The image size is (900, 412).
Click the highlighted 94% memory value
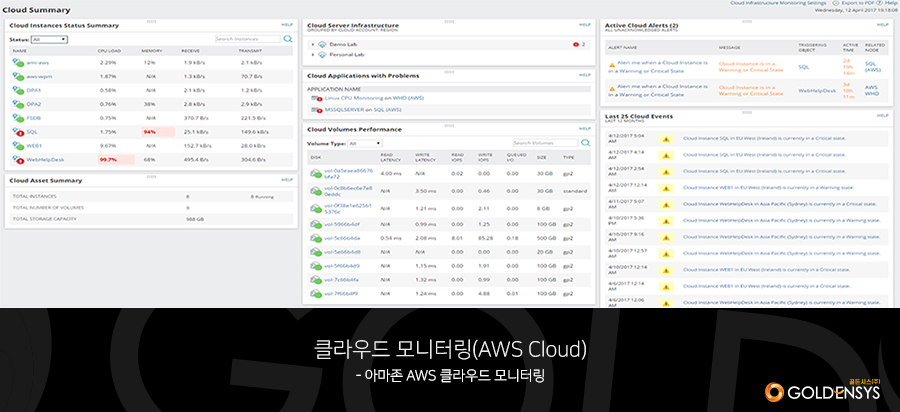(x=158, y=132)
